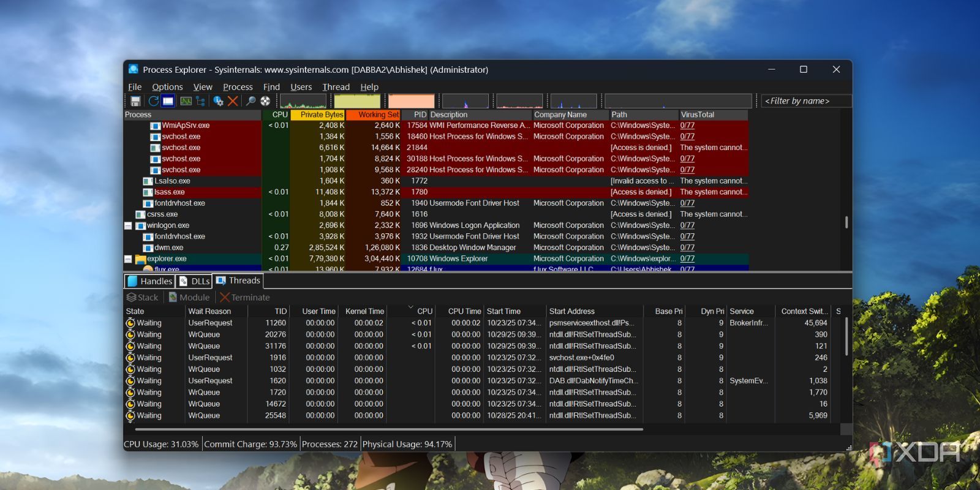The image size is (980, 490).
Task: Click the Find magnifier toolbar icon
Action: click(251, 101)
